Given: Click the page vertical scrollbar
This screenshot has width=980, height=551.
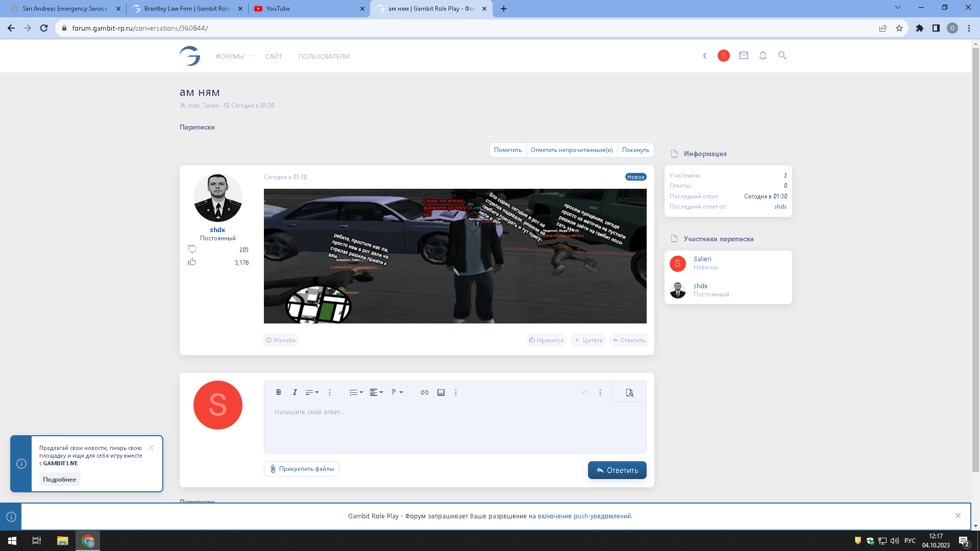Looking at the screenshot, I should [x=975, y=255].
